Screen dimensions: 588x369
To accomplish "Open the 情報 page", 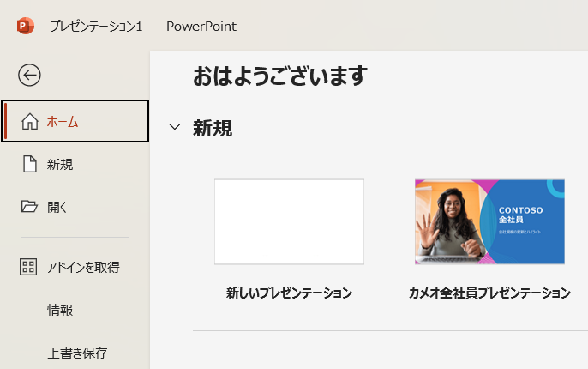I will pyautogui.click(x=75, y=310).
